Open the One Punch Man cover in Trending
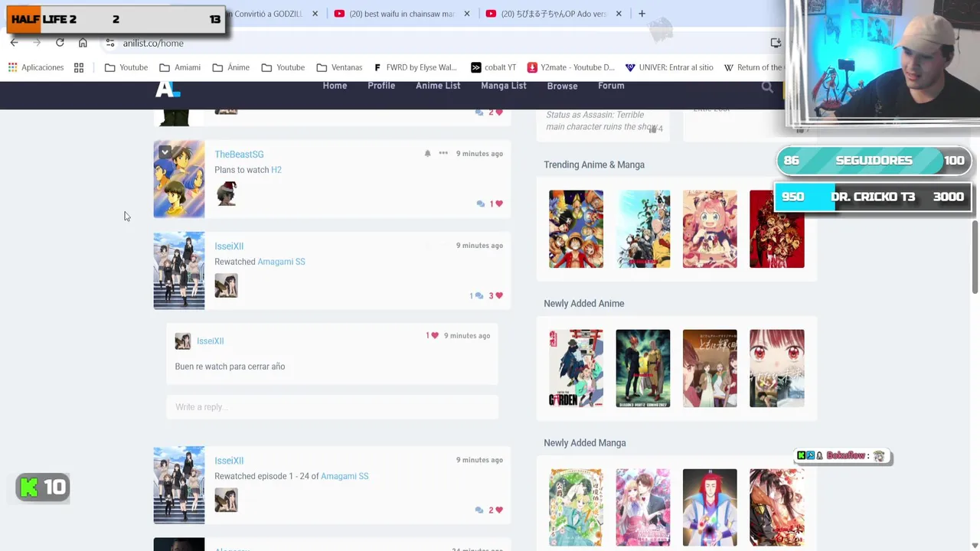980x551 pixels. 643,229
